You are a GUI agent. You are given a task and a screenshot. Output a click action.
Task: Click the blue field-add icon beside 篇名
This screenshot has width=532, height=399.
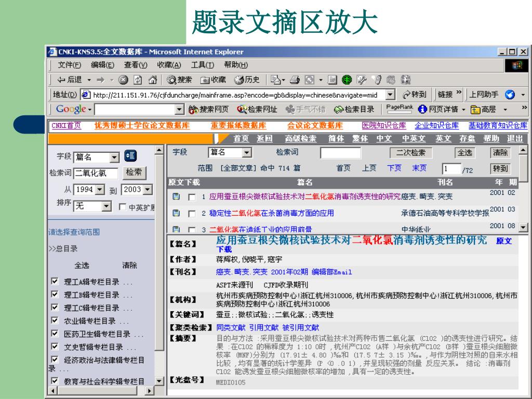[130, 156]
